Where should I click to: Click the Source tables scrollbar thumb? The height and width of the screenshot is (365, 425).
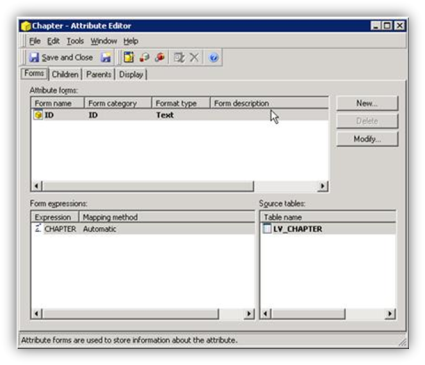308,313
